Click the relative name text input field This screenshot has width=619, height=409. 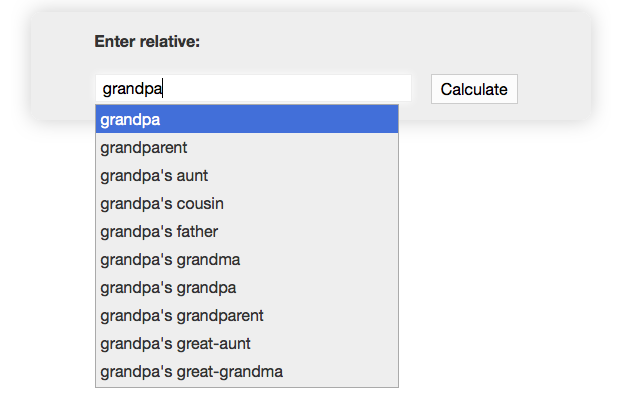click(252, 88)
